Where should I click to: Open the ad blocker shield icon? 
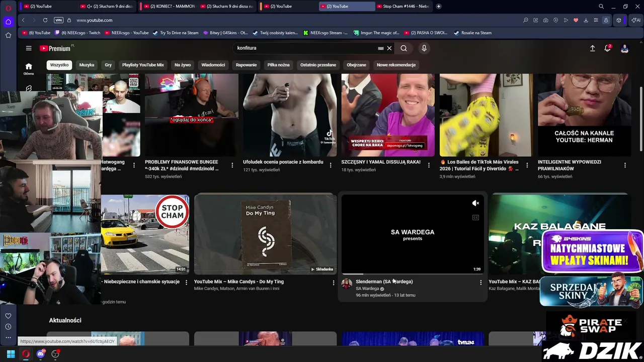tap(556, 20)
